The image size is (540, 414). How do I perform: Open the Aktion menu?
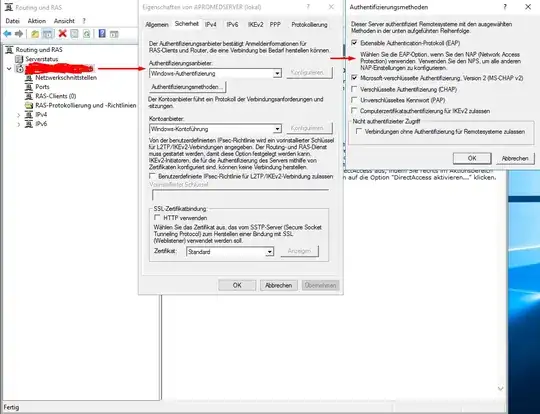point(37,21)
